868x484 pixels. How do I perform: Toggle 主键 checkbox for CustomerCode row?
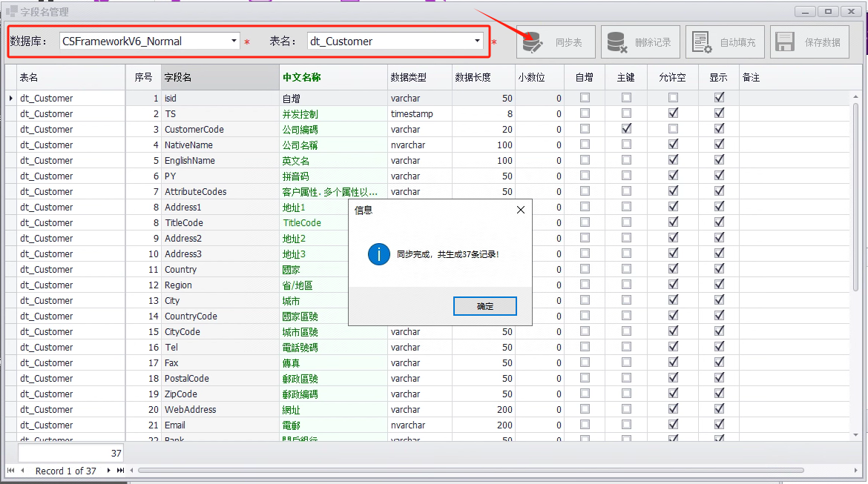pyautogui.click(x=626, y=128)
